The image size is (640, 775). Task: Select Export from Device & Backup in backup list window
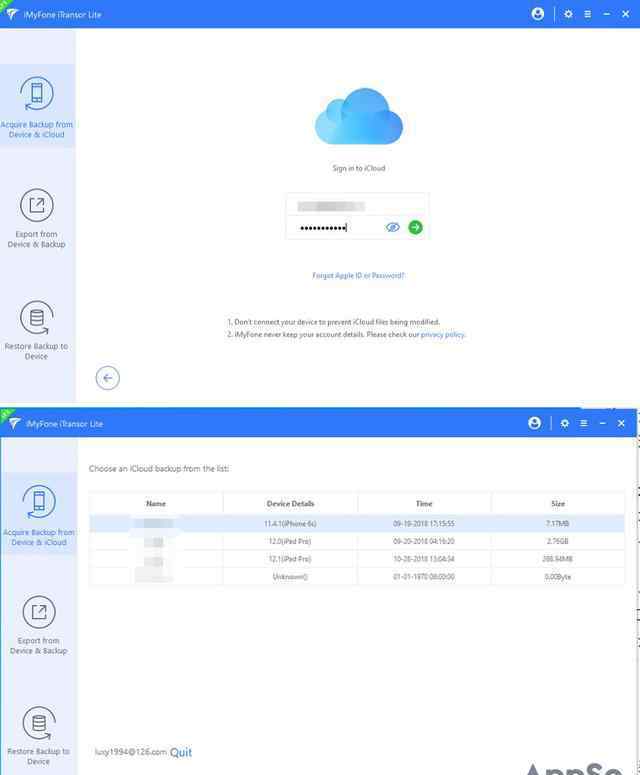click(39, 625)
